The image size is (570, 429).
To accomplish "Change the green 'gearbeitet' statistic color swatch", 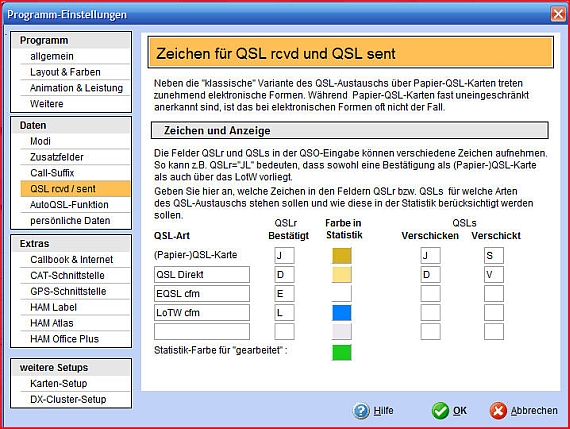I will point(342,352).
